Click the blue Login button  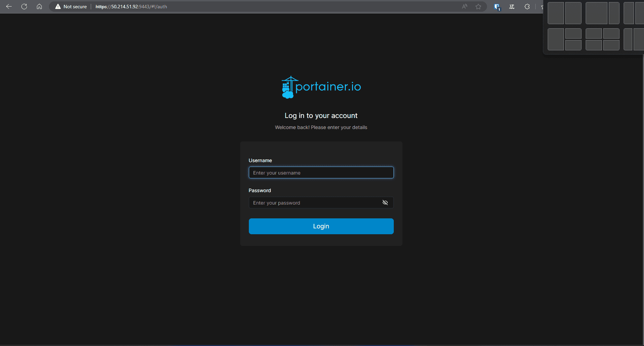click(321, 226)
